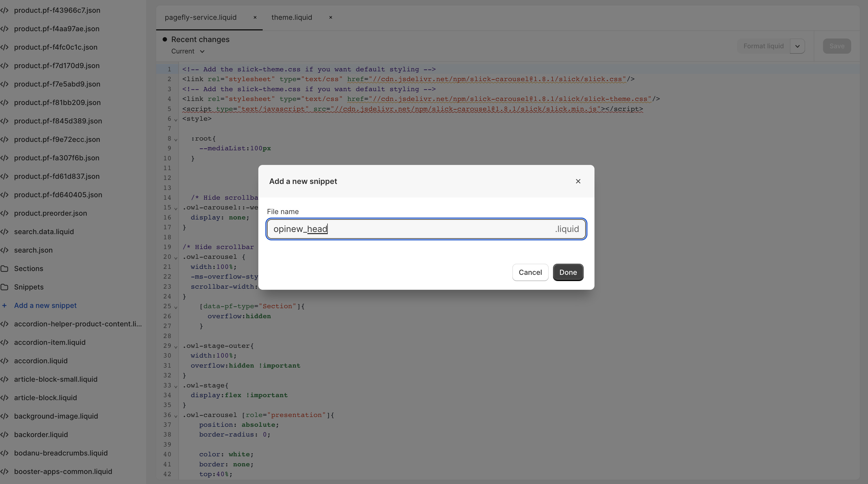Click the Done button in dialog
The width and height of the screenshot is (868, 484).
tap(568, 272)
